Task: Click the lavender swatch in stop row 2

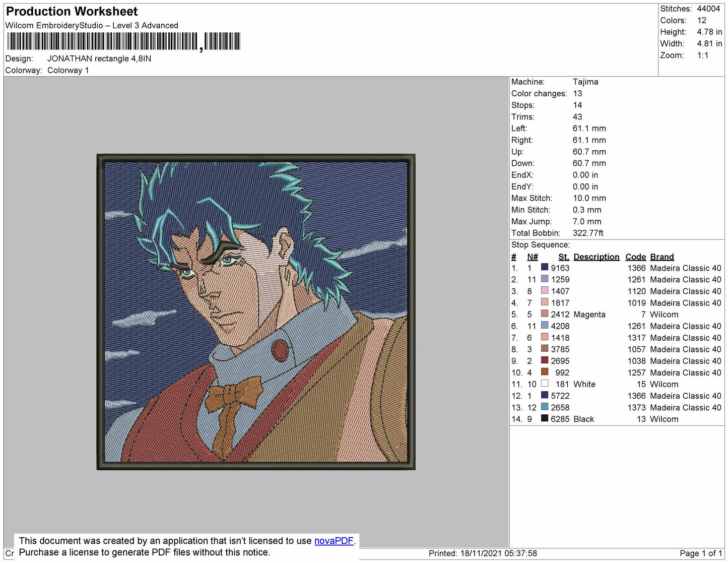Action: point(545,279)
